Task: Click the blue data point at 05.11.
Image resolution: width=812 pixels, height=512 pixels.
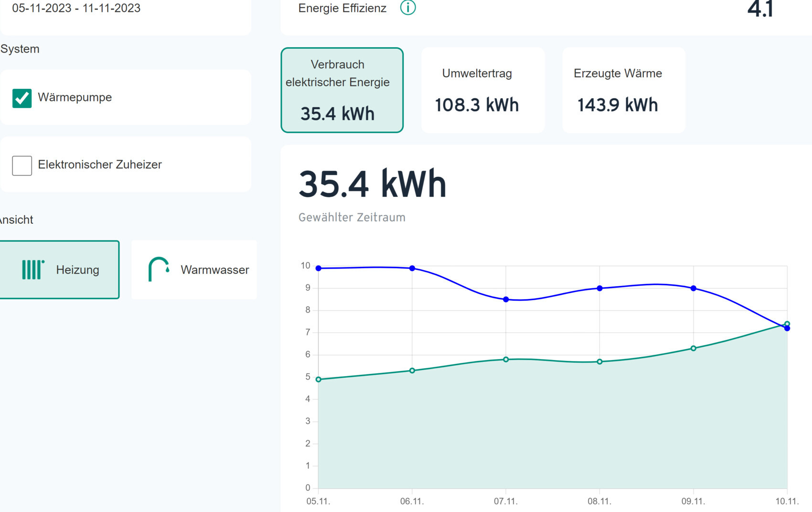Action: coord(319,268)
